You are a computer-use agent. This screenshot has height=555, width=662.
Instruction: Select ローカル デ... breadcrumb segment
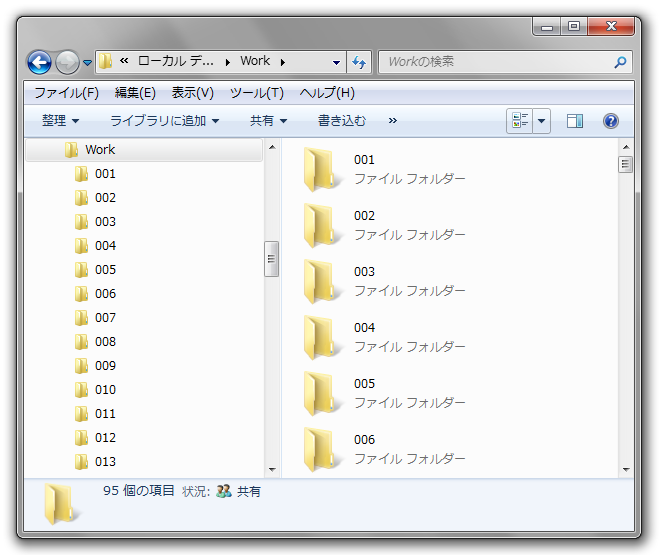click(176, 62)
